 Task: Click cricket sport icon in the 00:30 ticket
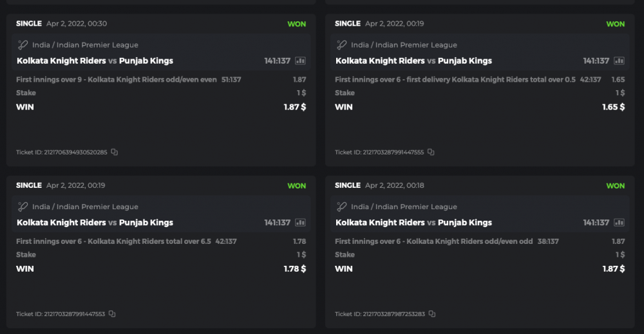[23, 45]
